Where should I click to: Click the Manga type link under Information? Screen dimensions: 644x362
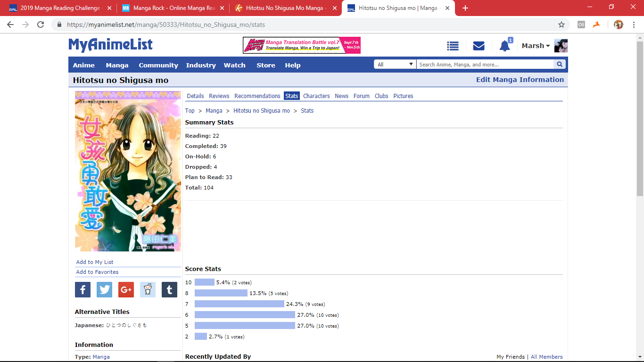[101, 357]
